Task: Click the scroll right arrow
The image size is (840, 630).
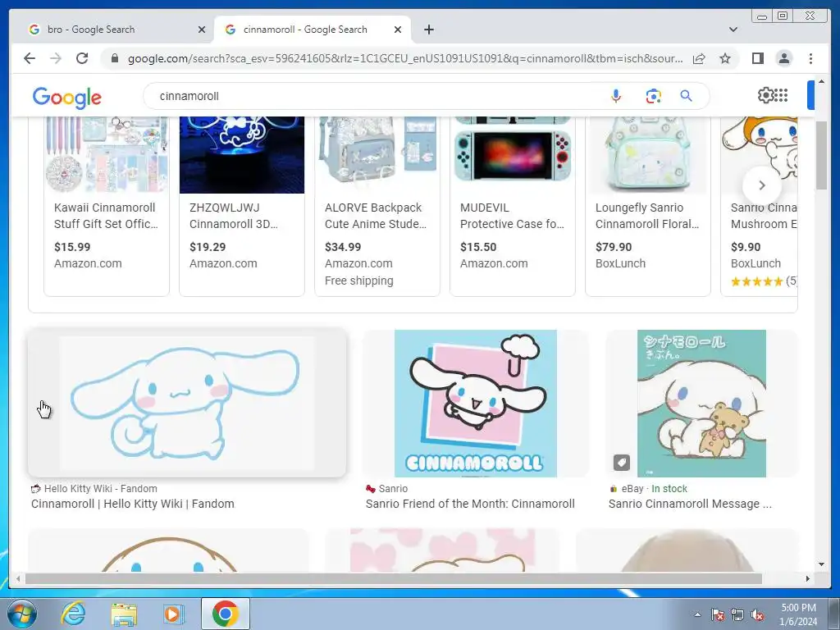Action: pyautogui.click(x=808, y=578)
